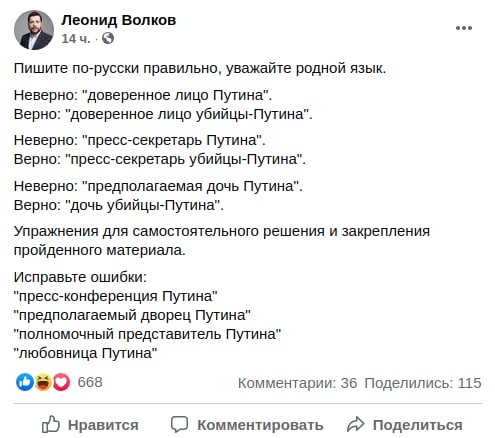
Task: Click the laughing emoji reaction icon
Action: coord(43,382)
